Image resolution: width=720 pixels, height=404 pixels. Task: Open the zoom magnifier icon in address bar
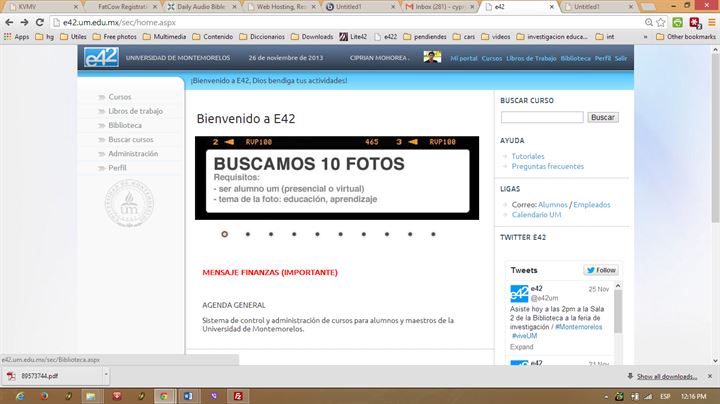(649, 22)
